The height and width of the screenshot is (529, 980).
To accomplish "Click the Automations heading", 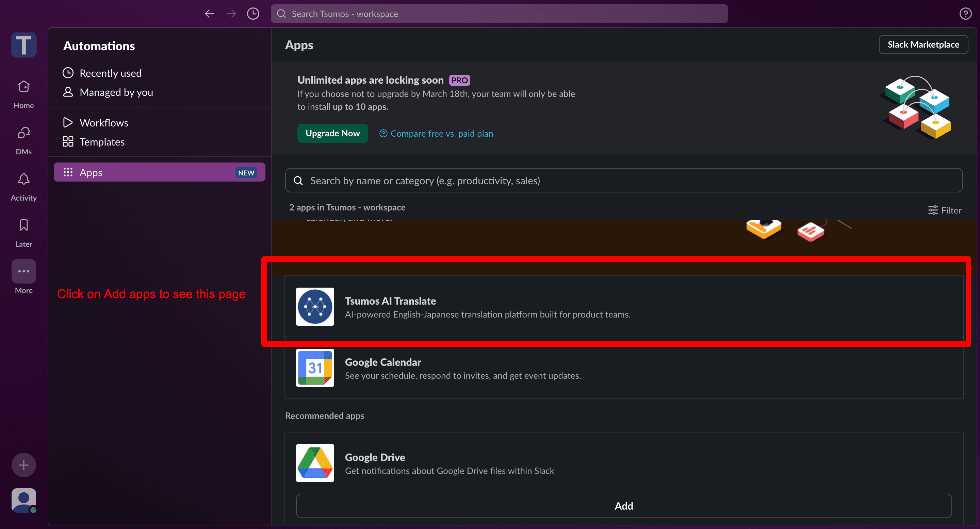I will [x=99, y=46].
